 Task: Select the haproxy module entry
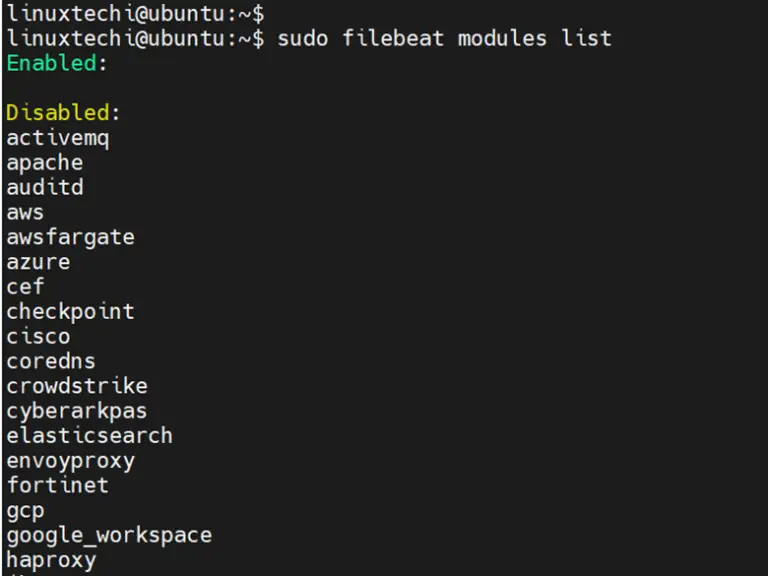coord(51,561)
